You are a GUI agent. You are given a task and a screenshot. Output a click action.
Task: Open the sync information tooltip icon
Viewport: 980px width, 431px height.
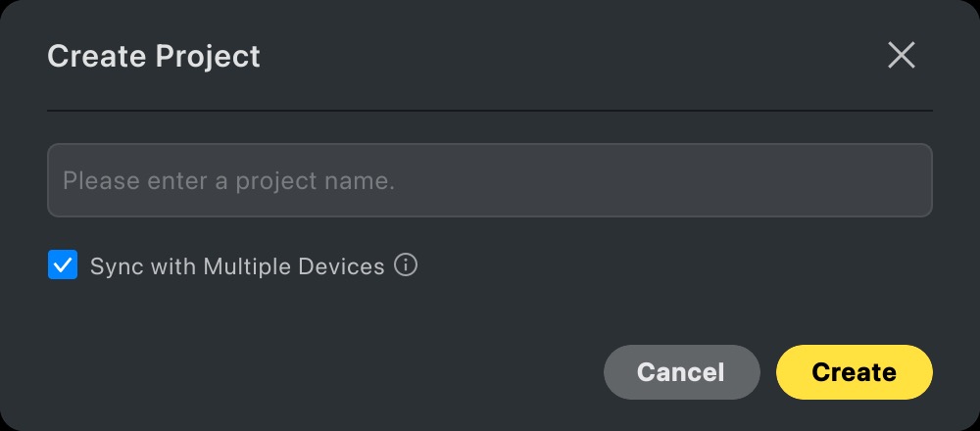pos(406,265)
